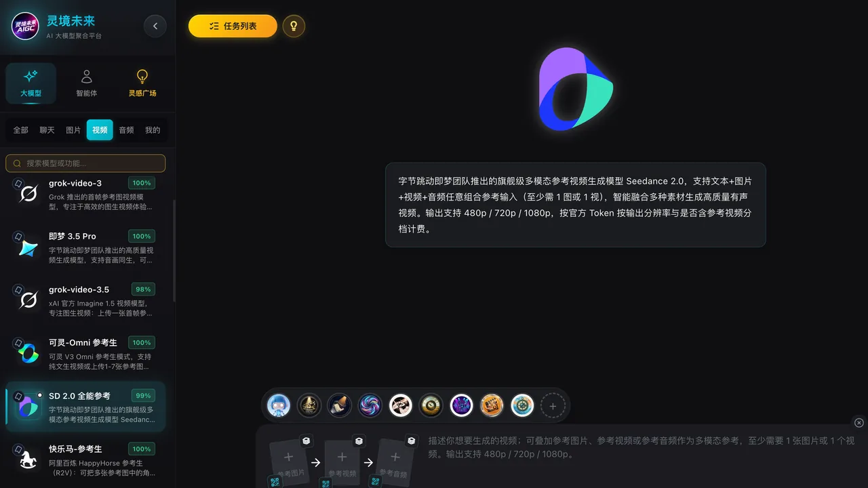Bookmark the 即梦 3.5 Pro model
Screen dimensions: 868x488
[x=18, y=237]
